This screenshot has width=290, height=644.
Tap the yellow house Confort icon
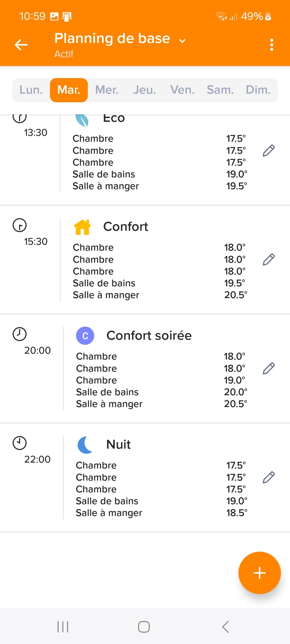(82, 227)
